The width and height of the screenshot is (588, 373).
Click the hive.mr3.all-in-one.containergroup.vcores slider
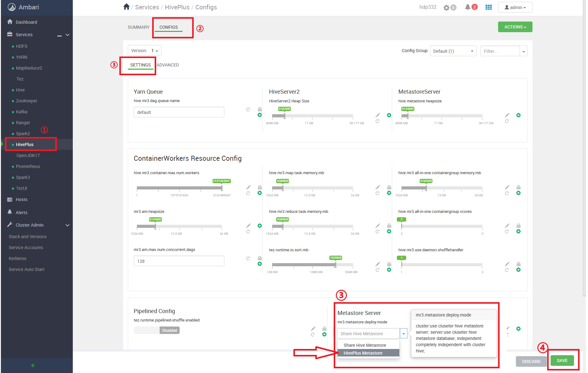click(442, 226)
